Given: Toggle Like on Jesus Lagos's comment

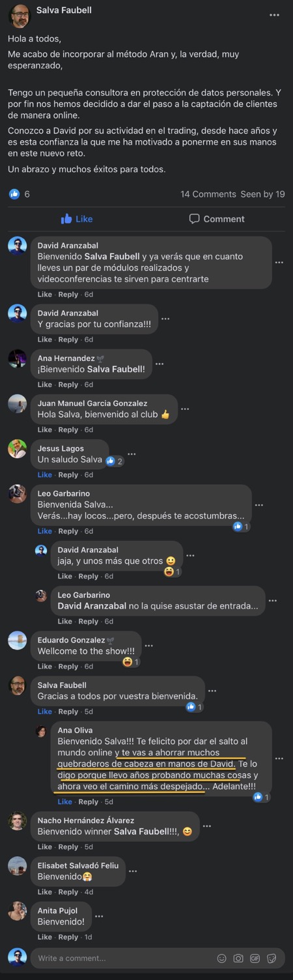Looking at the screenshot, I should point(45,475).
